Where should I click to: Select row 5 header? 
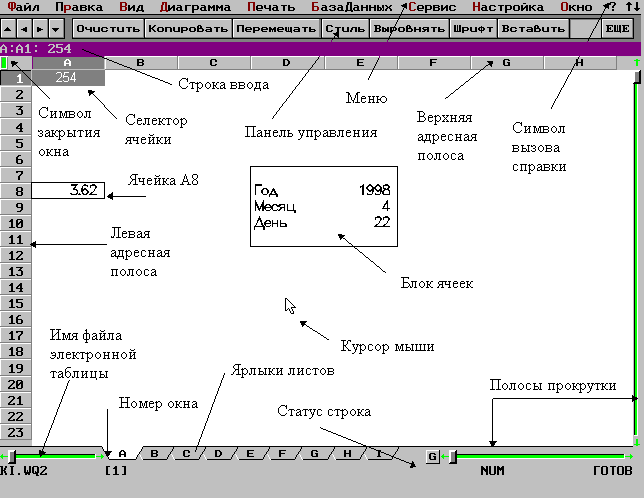point(16,143)
